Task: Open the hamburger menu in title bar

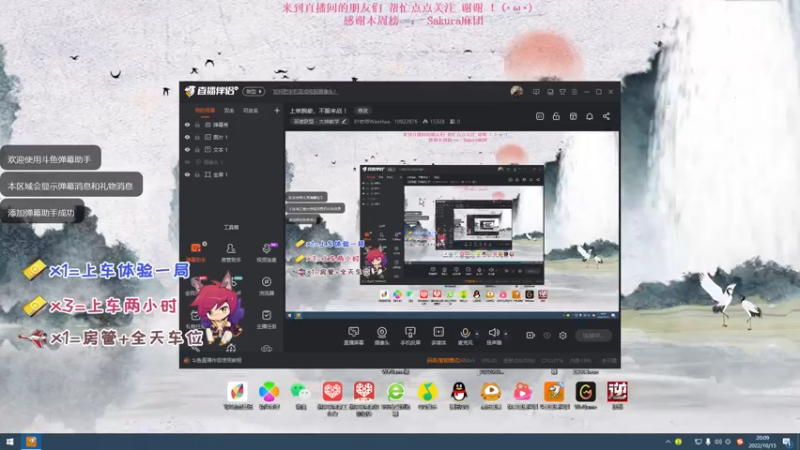Action: coord(574,92)
